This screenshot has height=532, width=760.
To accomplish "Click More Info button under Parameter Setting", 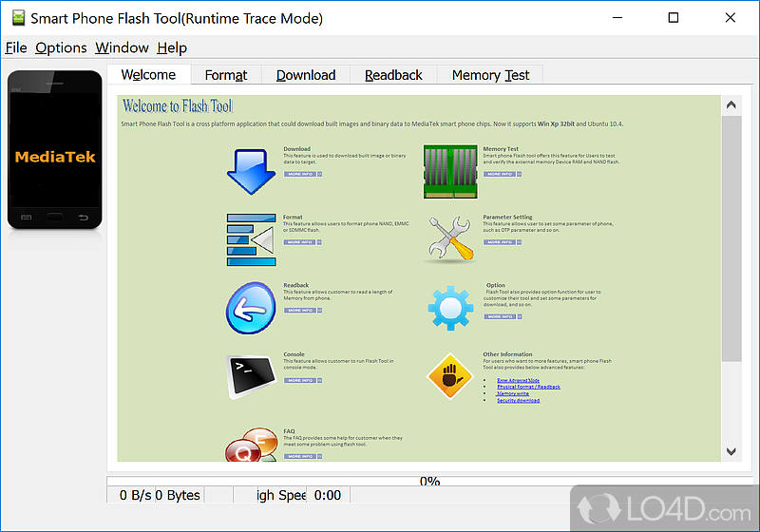I will pos(503,242).
